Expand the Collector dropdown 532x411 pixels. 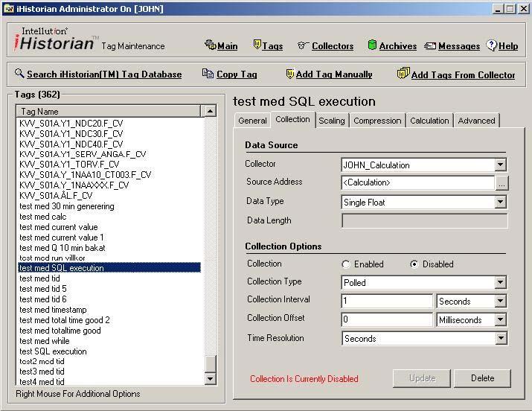(500, 165)
